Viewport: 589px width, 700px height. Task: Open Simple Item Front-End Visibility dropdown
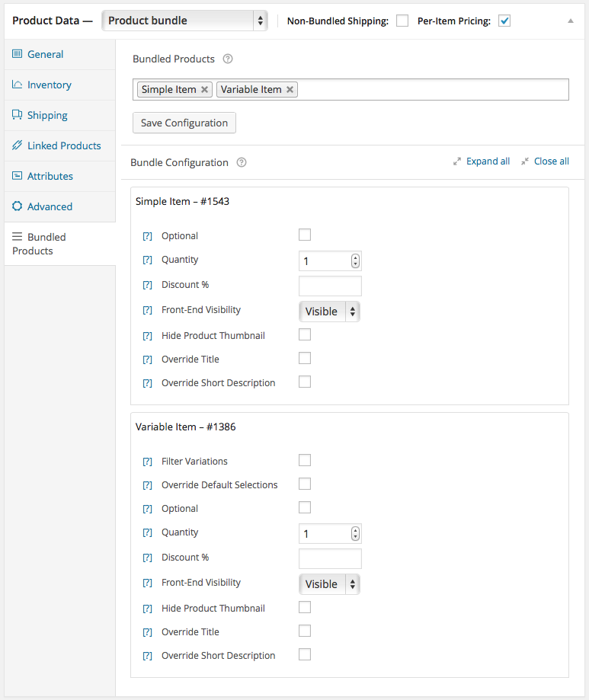tap(329, 312)
